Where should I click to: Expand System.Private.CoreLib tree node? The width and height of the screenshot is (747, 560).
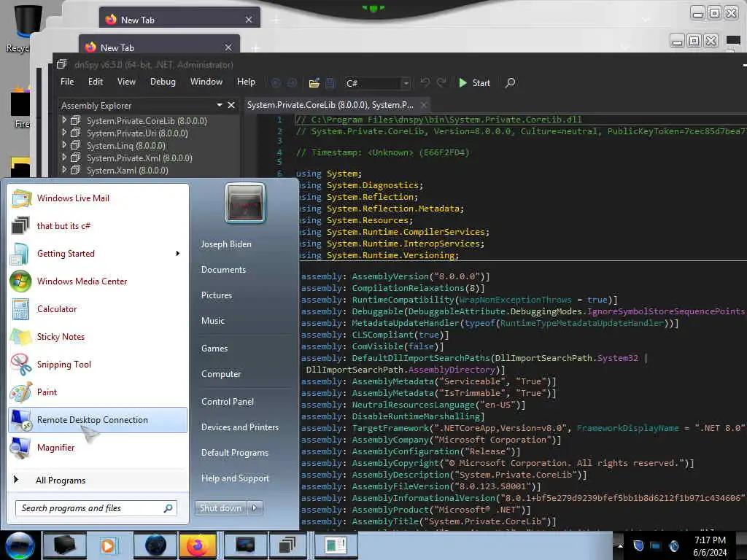(x=64, y=120)
